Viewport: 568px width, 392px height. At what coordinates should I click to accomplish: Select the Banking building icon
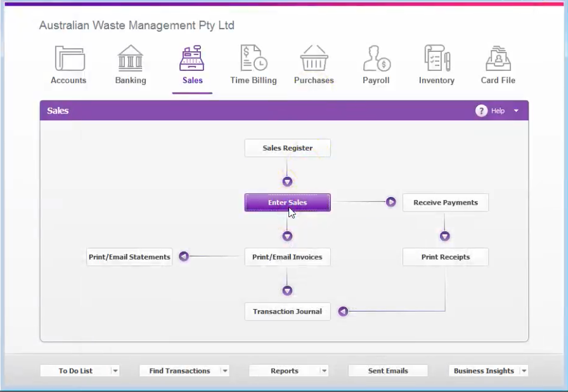pos(131,58)
